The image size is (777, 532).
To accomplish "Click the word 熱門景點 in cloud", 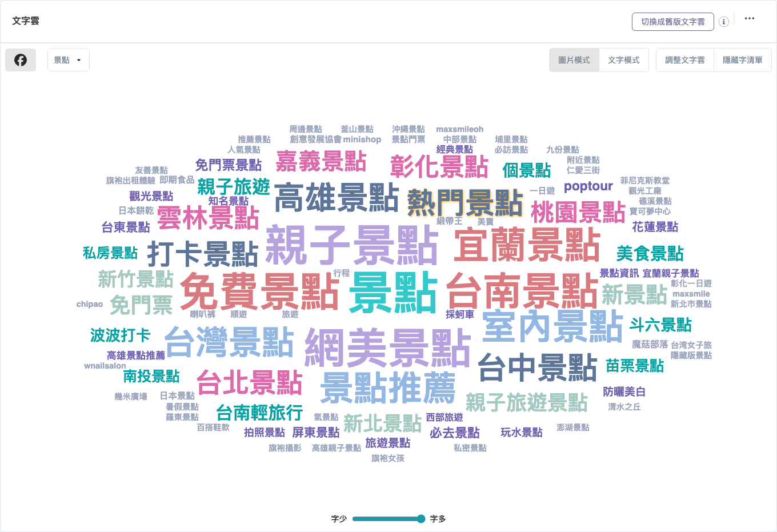I will tap(465, 203).
